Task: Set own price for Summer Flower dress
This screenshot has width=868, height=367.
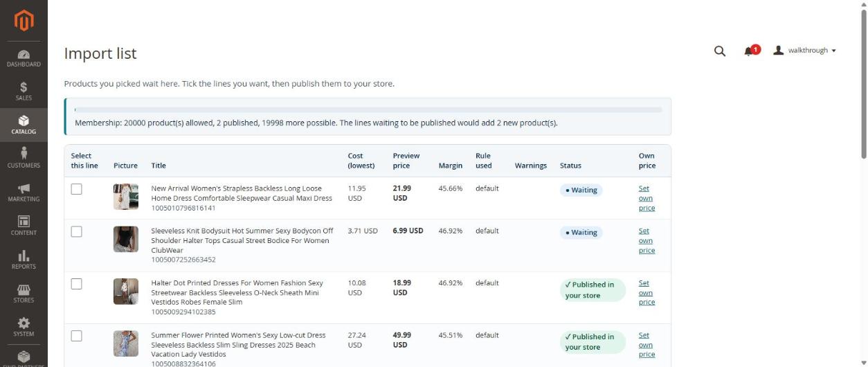Action: 647,345
